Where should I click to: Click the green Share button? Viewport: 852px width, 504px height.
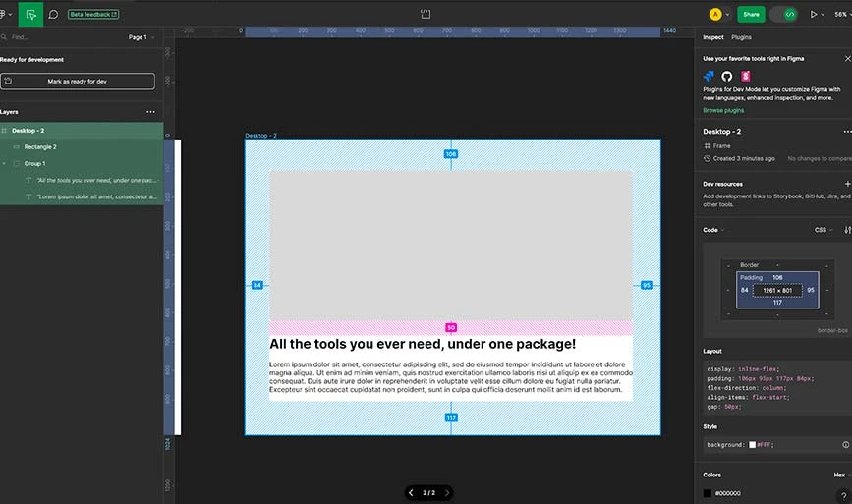click(x=751, y=14)
